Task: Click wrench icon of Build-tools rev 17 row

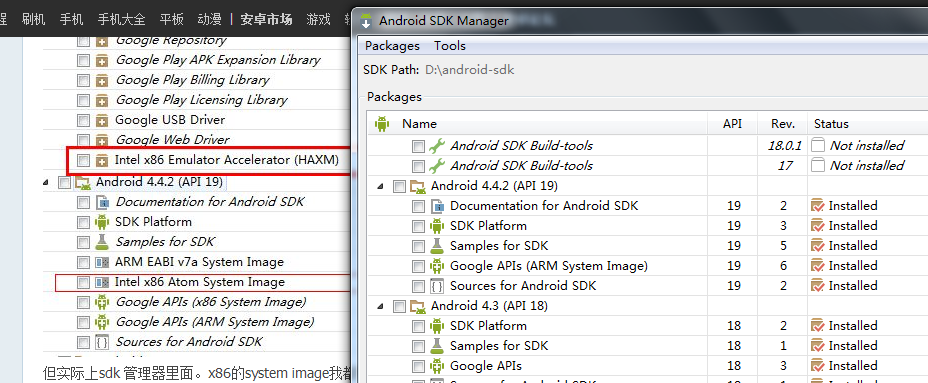Action: pos(437,166)
